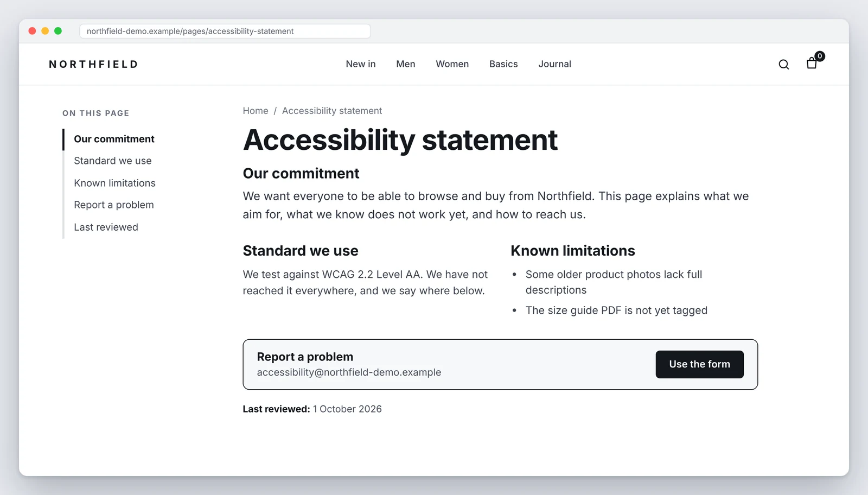868x495 pixels.
Task: Go to the Women section
Action: pos(452,64)
